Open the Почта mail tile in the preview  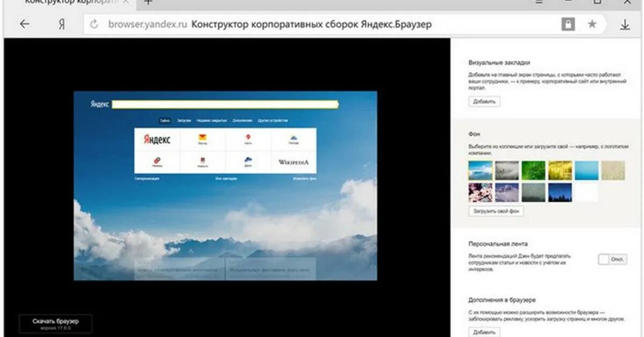point(203,140)
